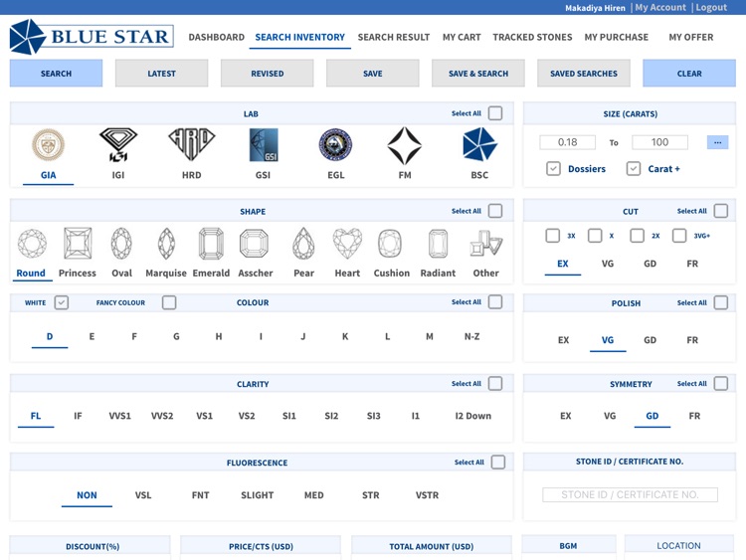Viewport: 746px width, 560px height.
Task: Toggle the Dossiers checkbox
Action: coord(553,168)
